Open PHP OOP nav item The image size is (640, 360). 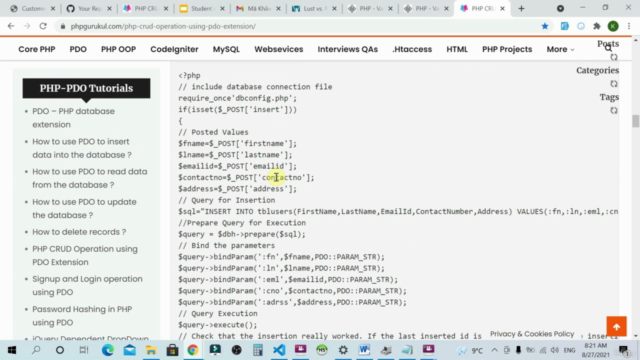118,49
